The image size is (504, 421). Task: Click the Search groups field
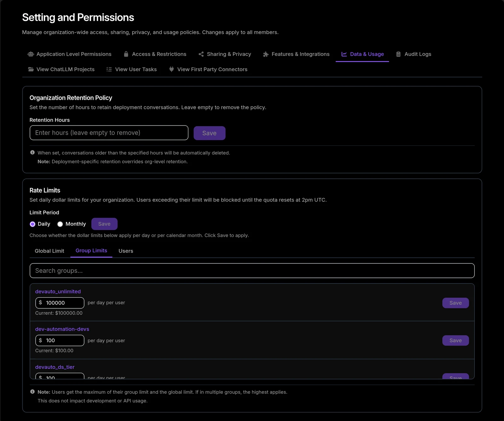[x=252, y=271]
